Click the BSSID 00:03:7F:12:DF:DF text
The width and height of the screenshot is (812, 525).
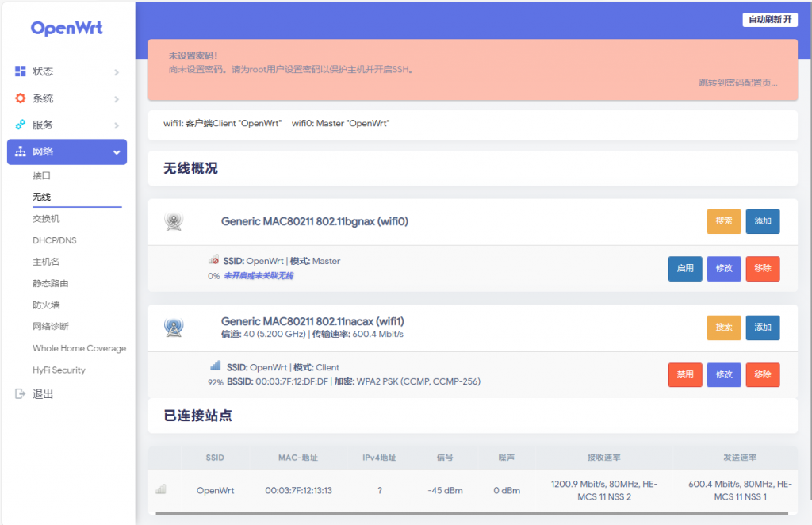coord(278,381)
